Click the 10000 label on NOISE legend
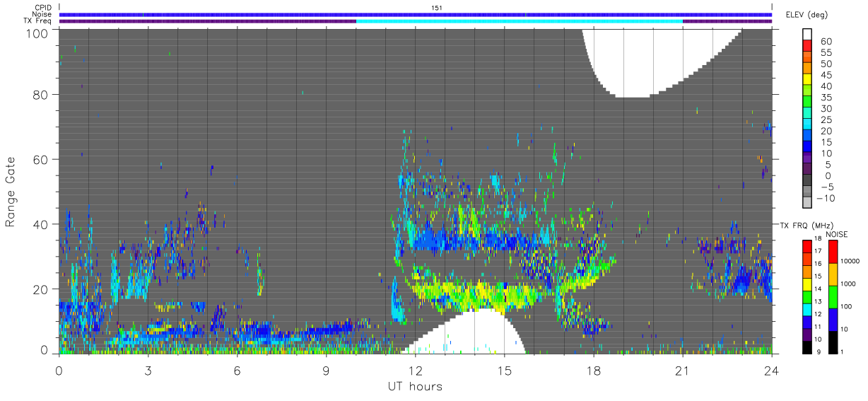 pyautogui.click(x=850, y=261)
